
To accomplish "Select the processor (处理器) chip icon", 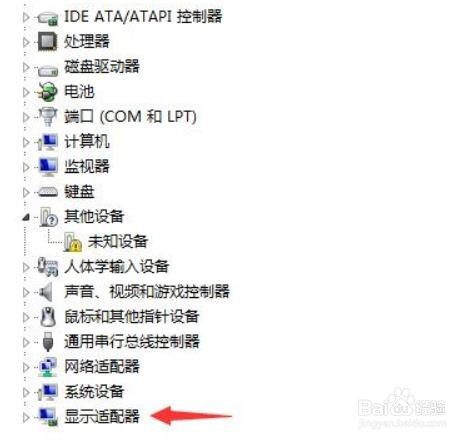I will coord(48,42).
